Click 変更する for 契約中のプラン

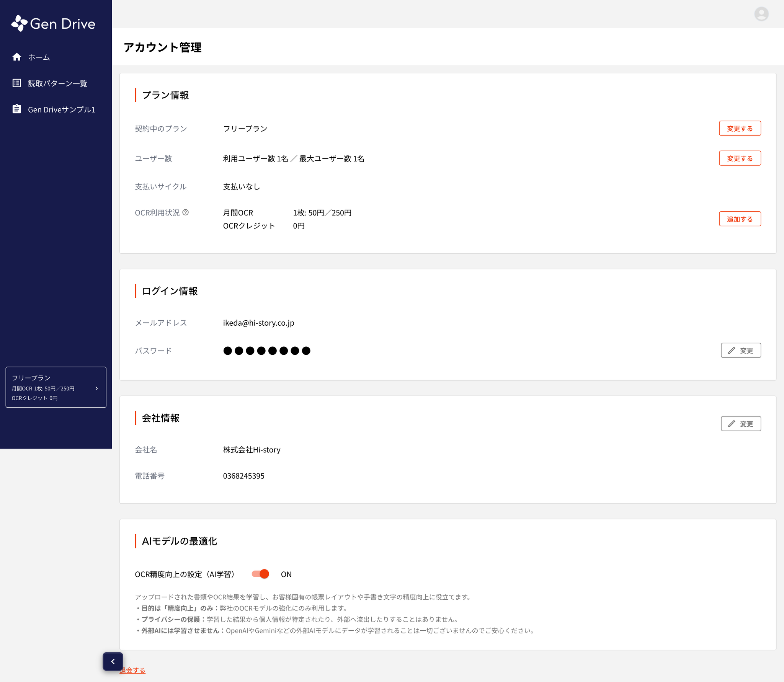pos(740,129)
